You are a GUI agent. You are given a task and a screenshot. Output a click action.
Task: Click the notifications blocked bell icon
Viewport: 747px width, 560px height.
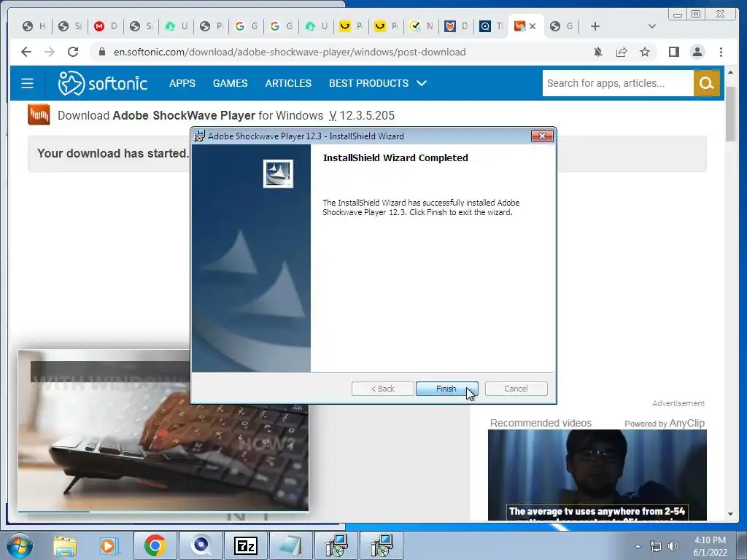click(x=598, y=52)
